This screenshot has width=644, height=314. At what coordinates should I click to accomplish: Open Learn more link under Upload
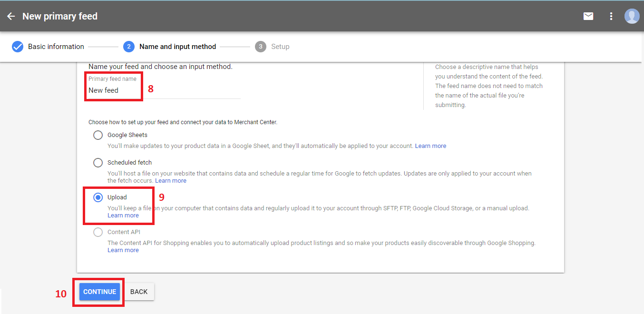[x=123, y=216]
